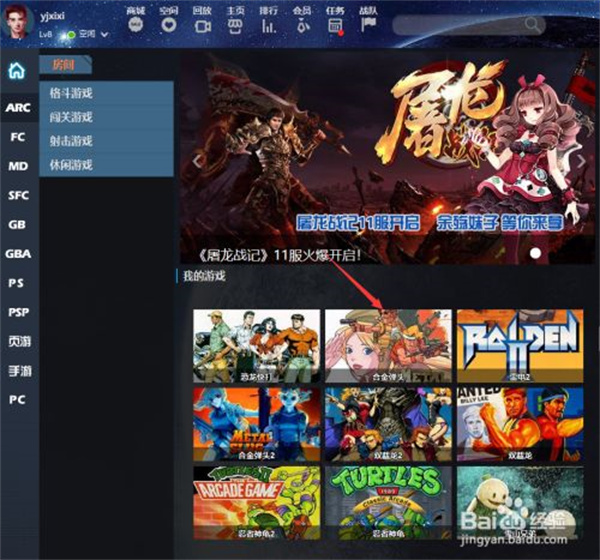Launch the 恐龙快打 game thumbnail
Viewport: 600px width, 560px height.
pos(257,346)
